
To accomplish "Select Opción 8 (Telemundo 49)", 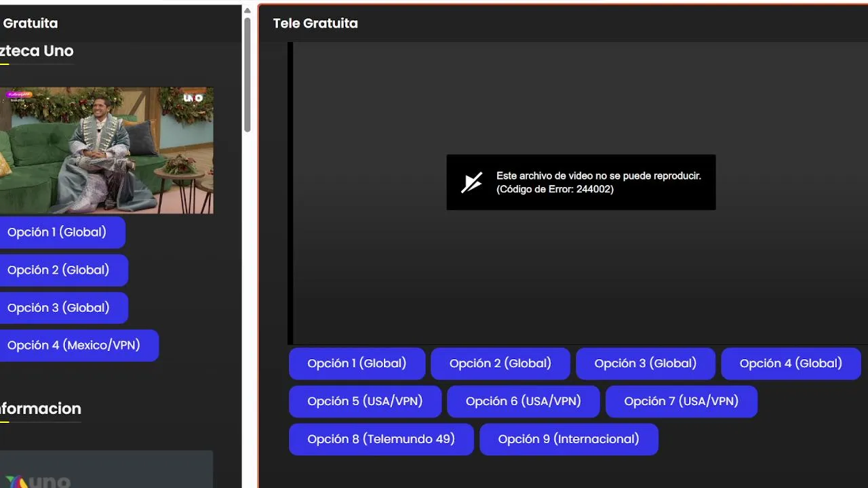I will coord(381,440).
